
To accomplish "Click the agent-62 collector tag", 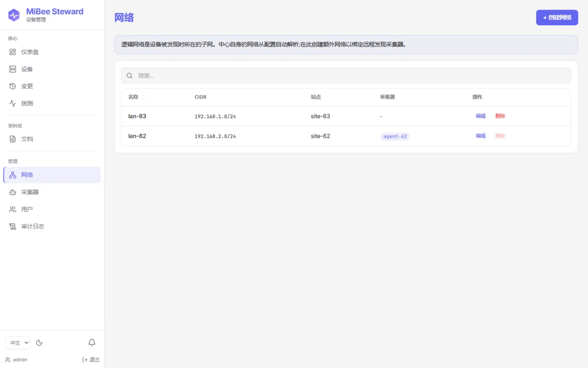I will (x=395, y=137).
